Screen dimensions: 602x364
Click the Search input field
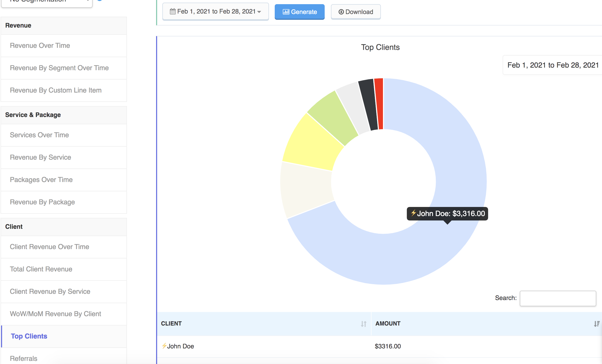(x=558, y=298)
